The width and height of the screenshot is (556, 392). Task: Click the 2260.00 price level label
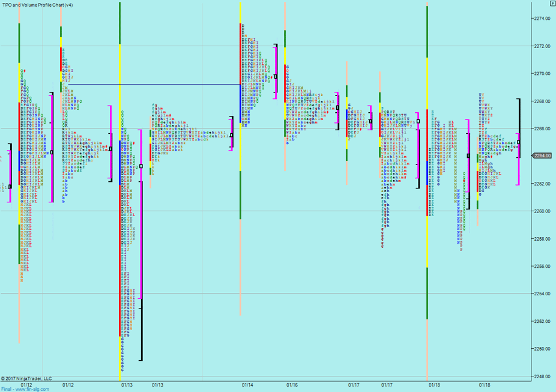[542, 211]
